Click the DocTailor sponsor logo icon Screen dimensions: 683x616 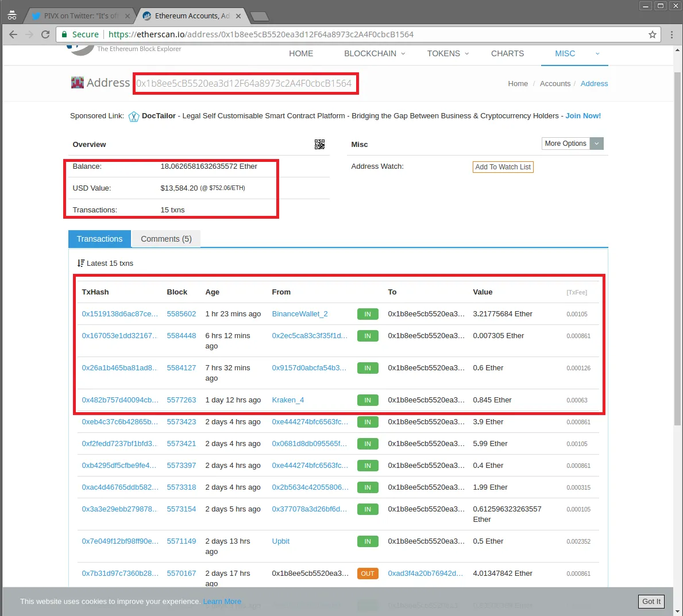[134, 116]
